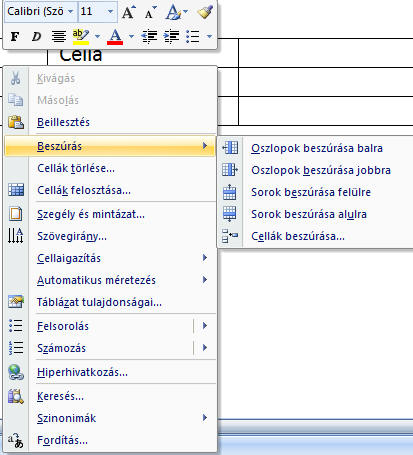Click the center alignment icon
Screen dimensions: 413x455
(59, 36)
